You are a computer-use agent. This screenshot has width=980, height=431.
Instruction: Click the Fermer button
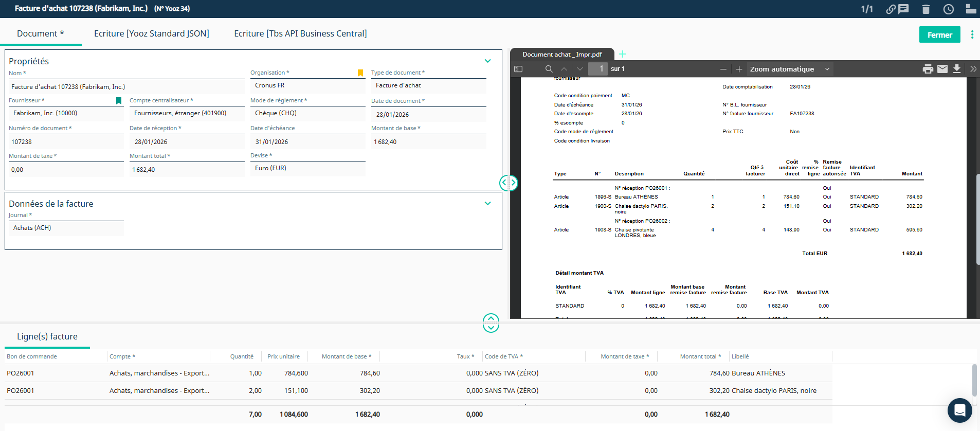click(939, 35)
